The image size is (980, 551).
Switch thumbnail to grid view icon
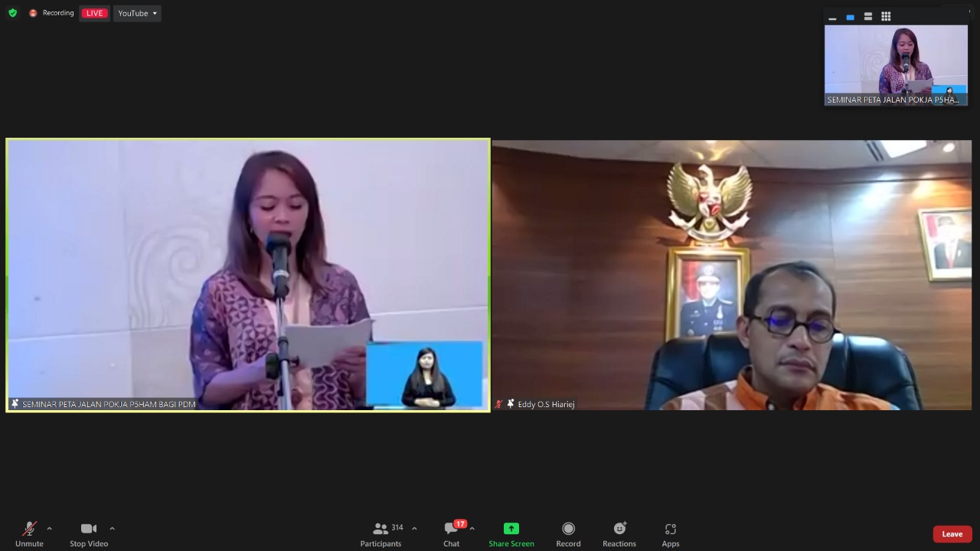886,17
